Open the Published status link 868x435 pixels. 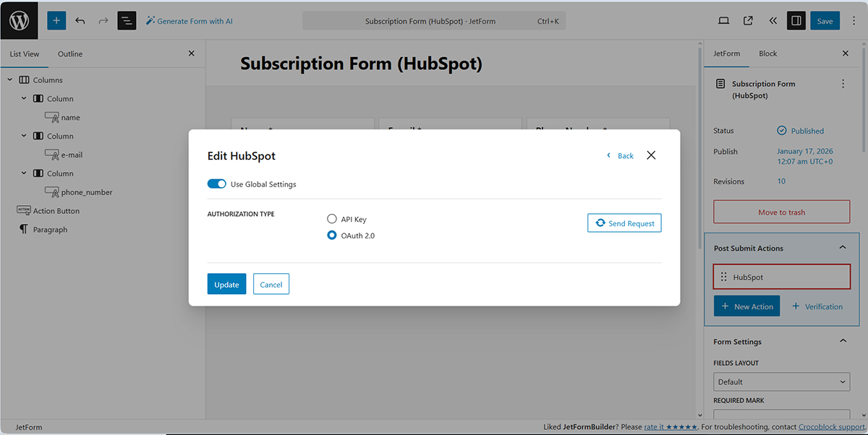(x=807, y=131)
